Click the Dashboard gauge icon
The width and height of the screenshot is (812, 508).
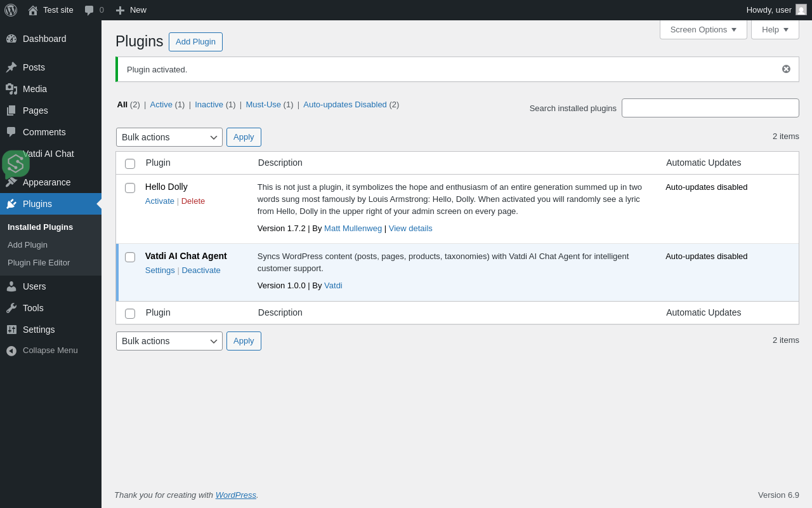11,39
